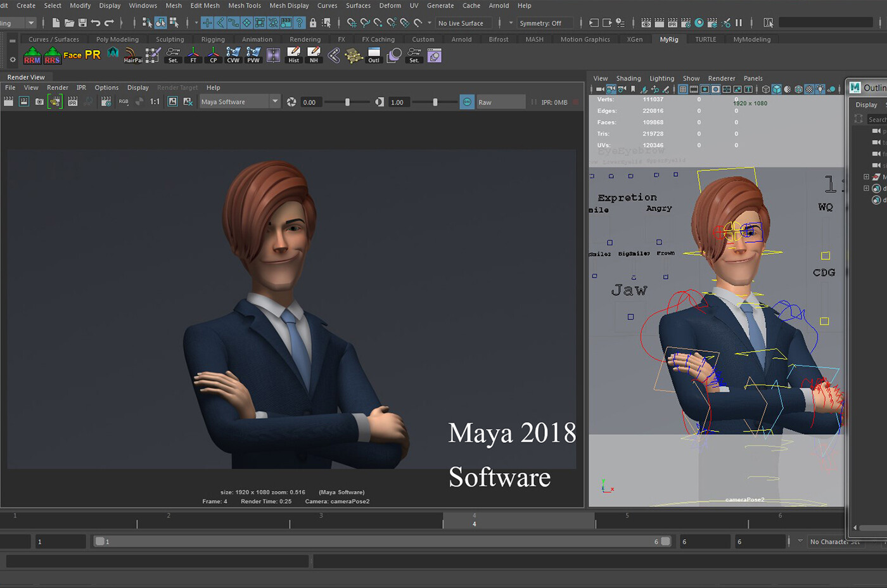The width and height of the screenshot is (887, 588).
Task: Open the Snapshot icon in Render View toolbar
Action: click(39, 101)
